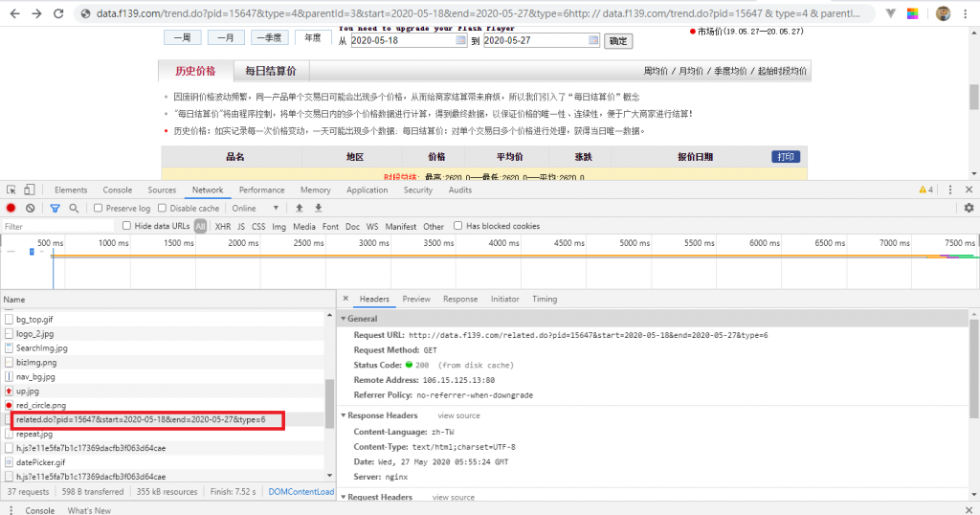Toggle the device toolbar icon
The width and height of the screenshot is (980, 515).
coord(30,190)
